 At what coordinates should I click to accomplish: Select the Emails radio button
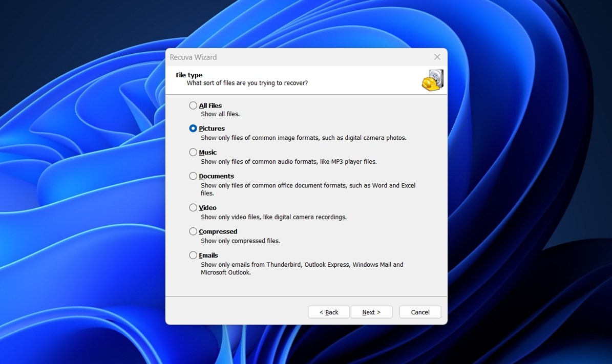click(193, 255)
